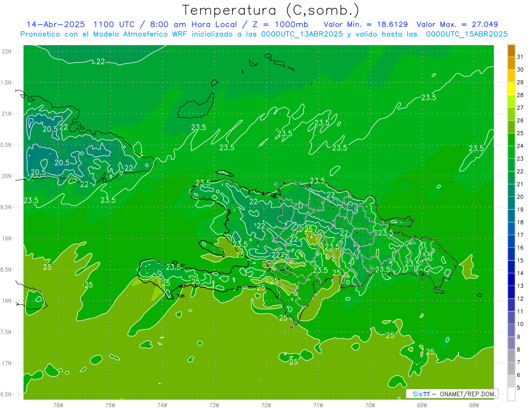Click the '68W' longitude axis label
The height and width of the screenshot is (411, 532).
pos(474,405)
